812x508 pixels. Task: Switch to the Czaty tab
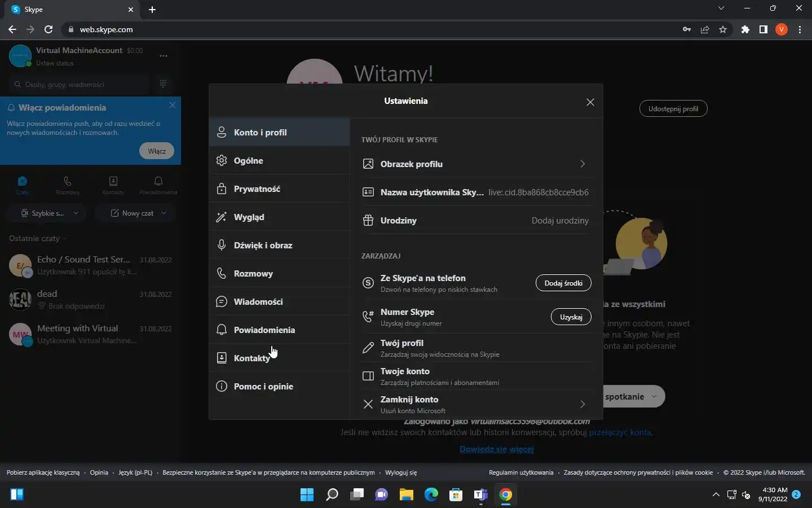point(23,185)
